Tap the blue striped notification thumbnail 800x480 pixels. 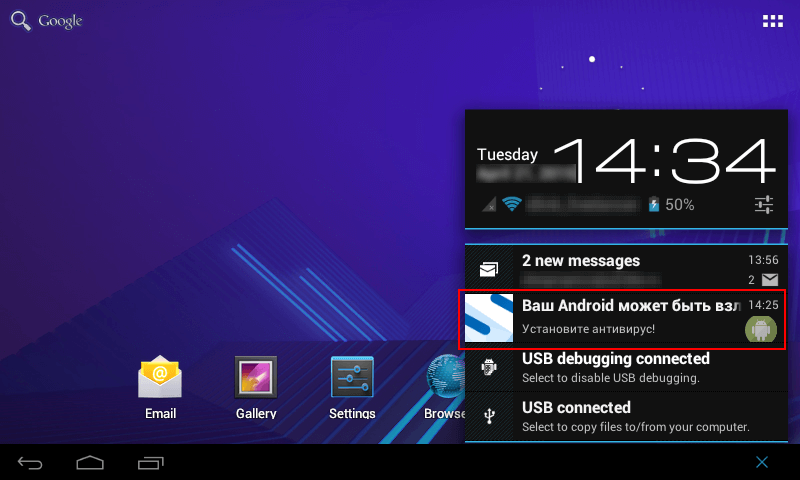point(489,318)
